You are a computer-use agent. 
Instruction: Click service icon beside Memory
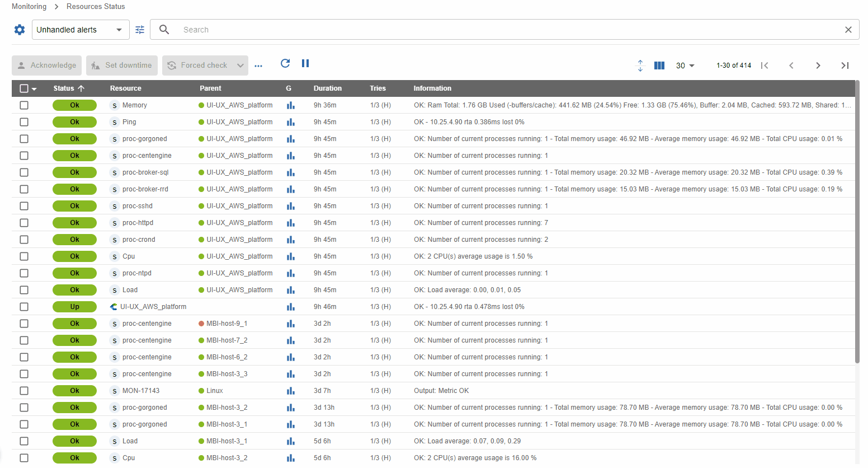click(115, 105)
